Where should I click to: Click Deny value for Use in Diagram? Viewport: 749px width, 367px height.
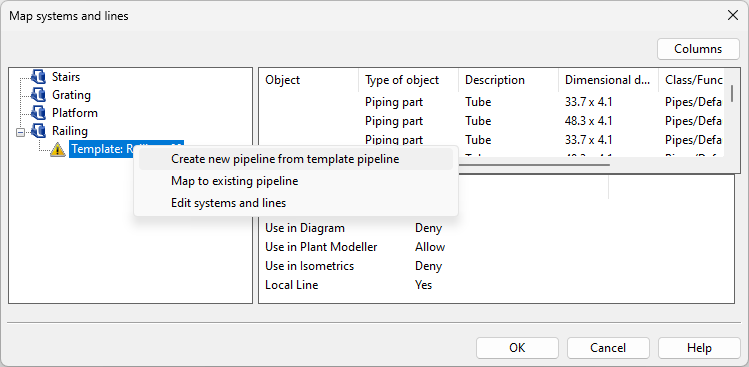click(x=428, y=228)
